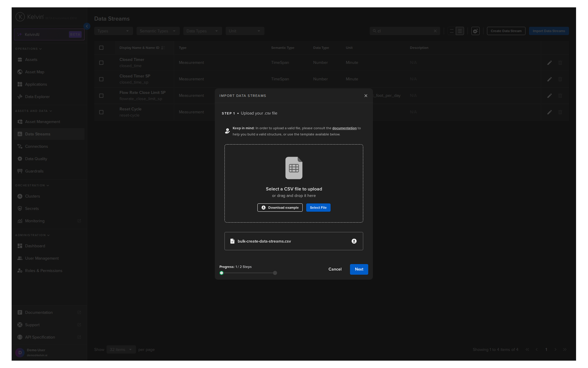Image resolution: width=588 pixels, height=368 pixels.
Task: Click download icon beside bulk-create-data-streams.csv
Action: tap(354, 241)
